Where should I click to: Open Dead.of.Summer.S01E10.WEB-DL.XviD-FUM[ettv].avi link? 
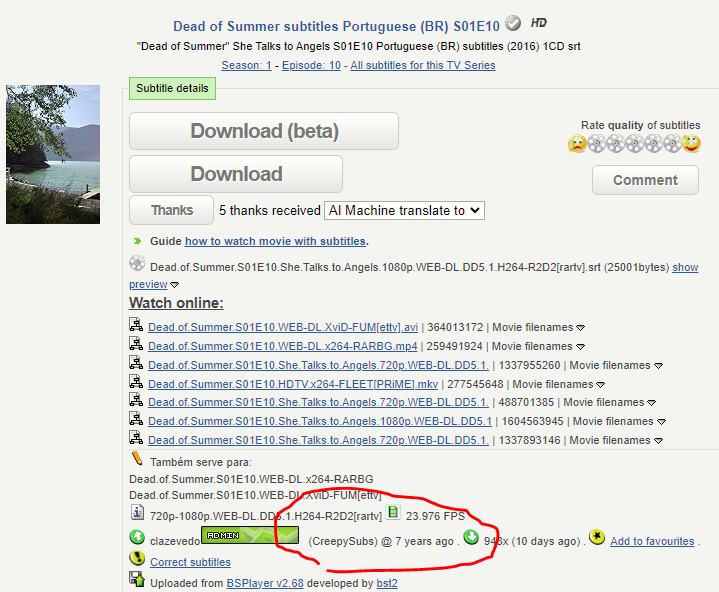(x=283, y=327)
